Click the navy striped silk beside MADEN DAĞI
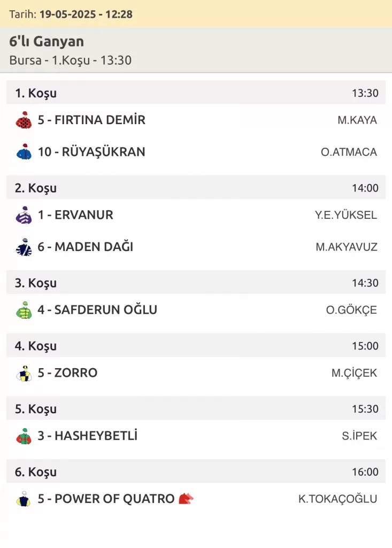The height and width of the screenshot is (548, 392). point(24,247)
